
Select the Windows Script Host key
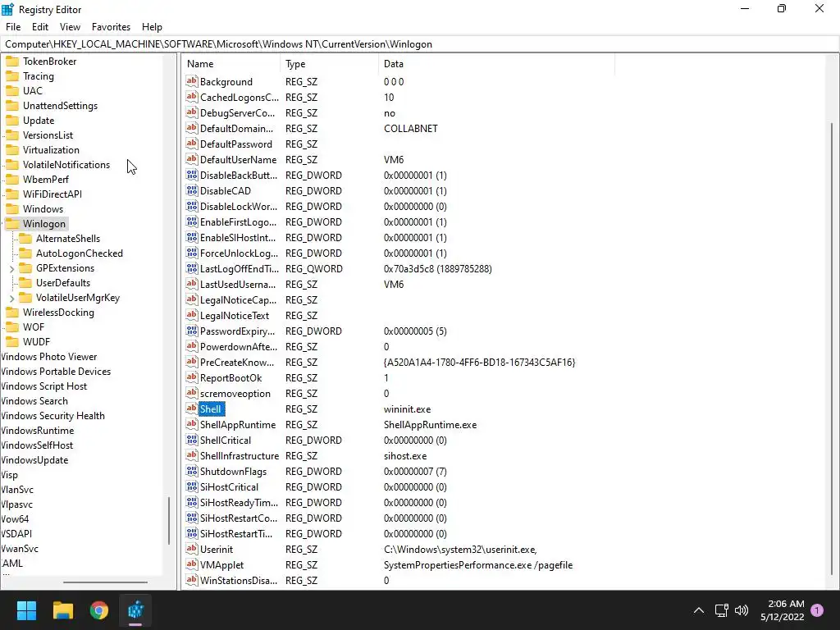click(x=44, y=386)
